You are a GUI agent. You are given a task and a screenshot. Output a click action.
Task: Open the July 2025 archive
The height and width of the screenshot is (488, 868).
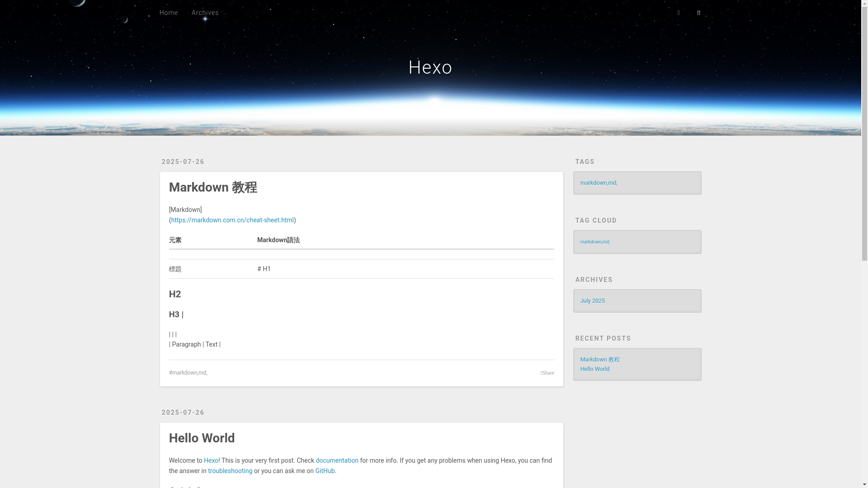[593, 300]
